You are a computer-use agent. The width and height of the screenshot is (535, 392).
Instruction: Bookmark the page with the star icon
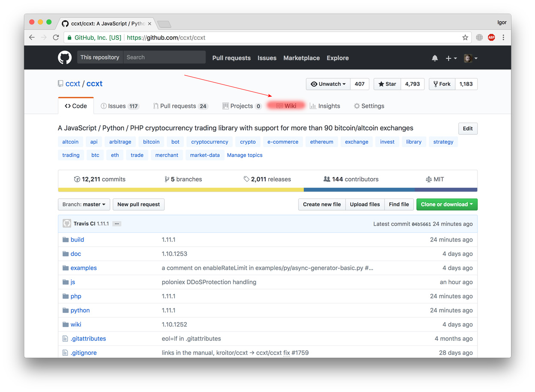click(x=465, y=38)
